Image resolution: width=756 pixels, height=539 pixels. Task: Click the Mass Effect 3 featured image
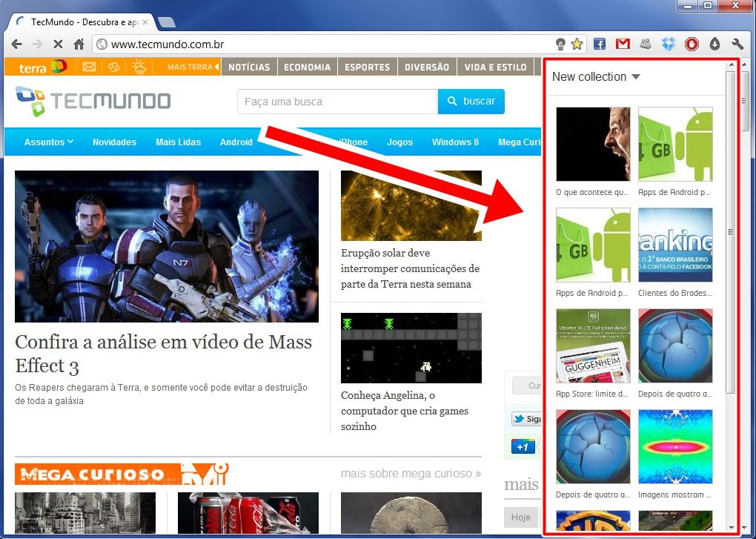point(167,246)
